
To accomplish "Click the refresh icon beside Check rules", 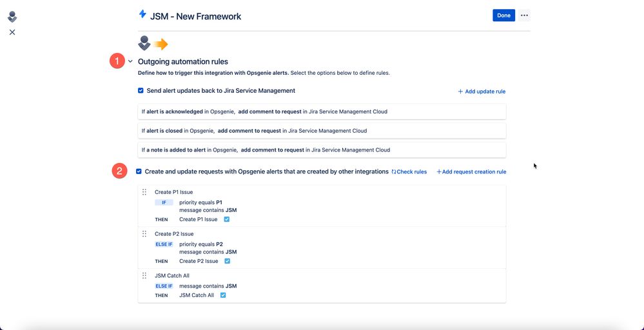I will point(394,172).
